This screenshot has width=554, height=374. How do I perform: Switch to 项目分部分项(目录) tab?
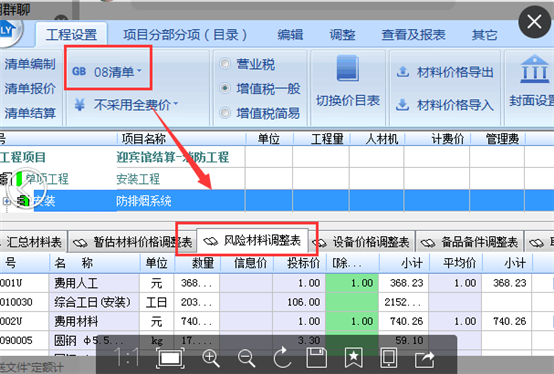(185, 35)
